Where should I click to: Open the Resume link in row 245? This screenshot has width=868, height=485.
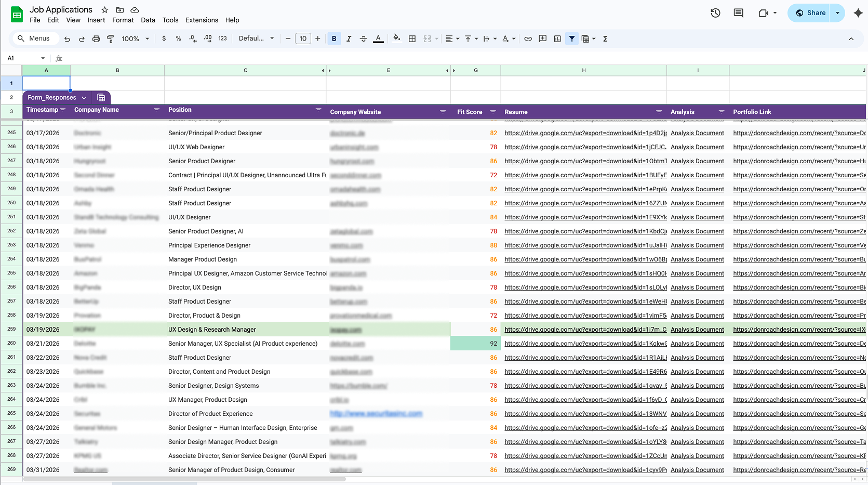pyautogui.click(x=585, y=133)
